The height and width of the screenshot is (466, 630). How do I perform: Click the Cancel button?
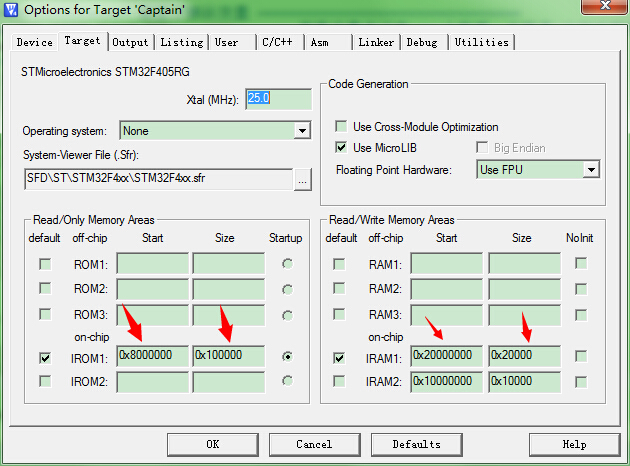point(314,444)
